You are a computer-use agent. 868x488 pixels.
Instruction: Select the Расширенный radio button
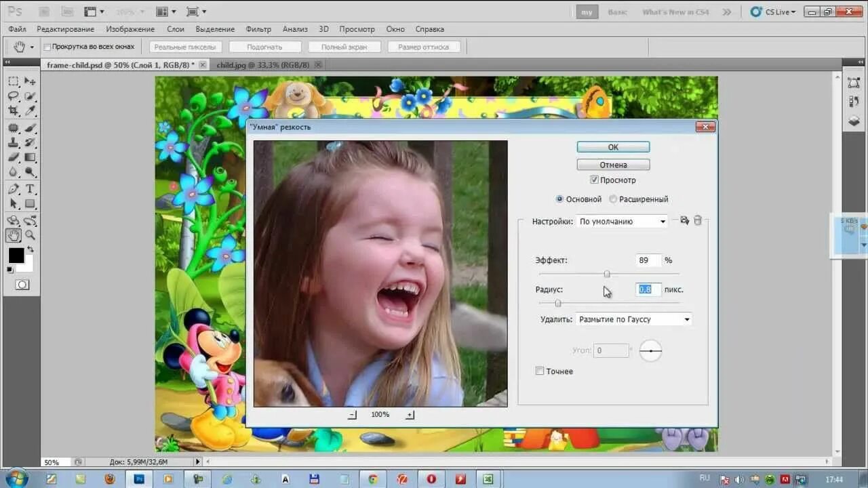pyautogui.click(x=613, y=199)
